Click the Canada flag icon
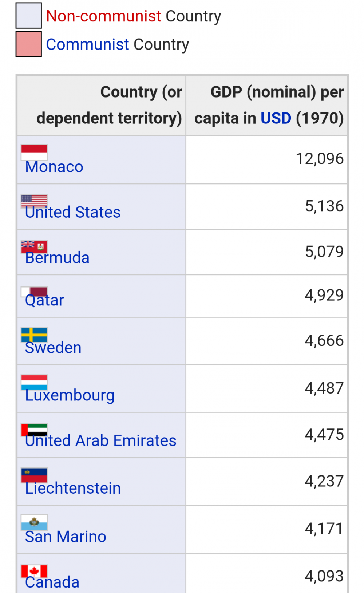 (34, 571)
